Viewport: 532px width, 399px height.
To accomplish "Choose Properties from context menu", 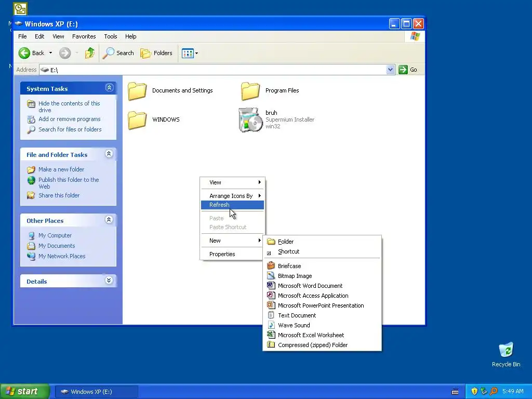I will [232, 254].
